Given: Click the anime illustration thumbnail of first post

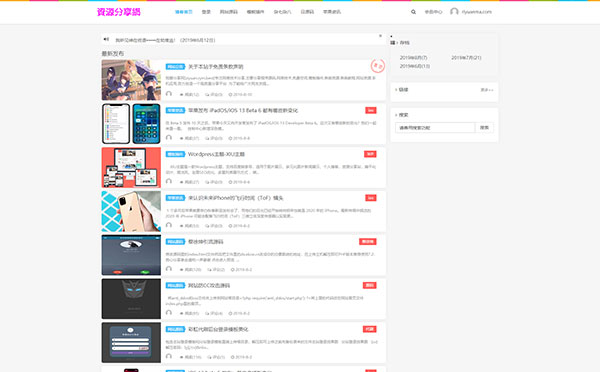Looking at the screenshot, I should click(x=131, y=80).
